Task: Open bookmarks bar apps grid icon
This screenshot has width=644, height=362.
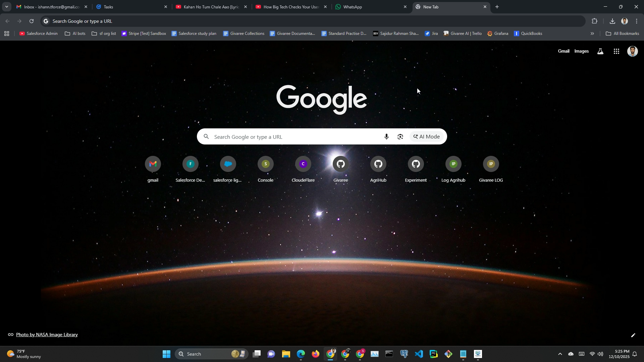Action: coord(7,34)
